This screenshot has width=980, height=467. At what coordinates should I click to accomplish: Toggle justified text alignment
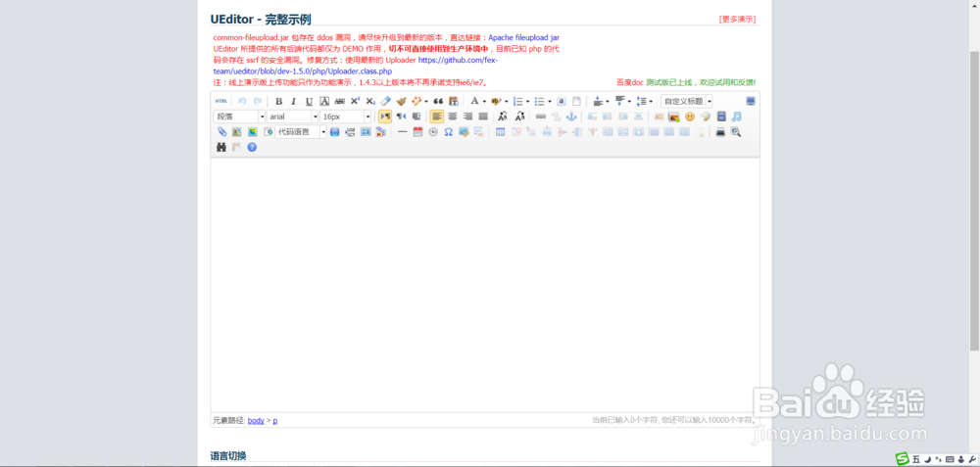(x=483, y=117)
